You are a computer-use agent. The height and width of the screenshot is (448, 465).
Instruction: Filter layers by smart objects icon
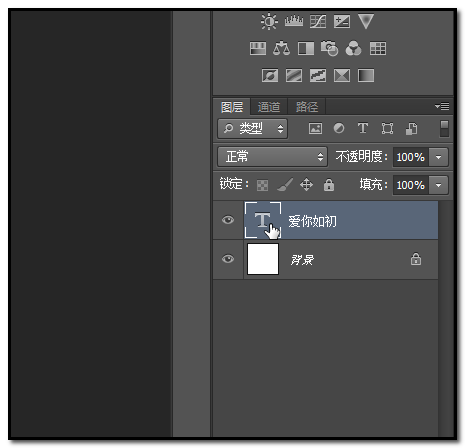[x=411, y=128]
